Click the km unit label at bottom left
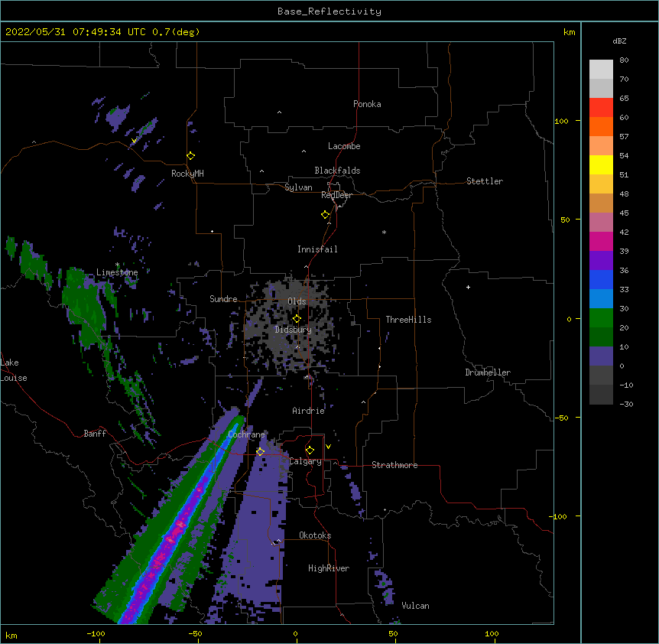The height and width of the screenshot is (644, 659). (11, 635)
